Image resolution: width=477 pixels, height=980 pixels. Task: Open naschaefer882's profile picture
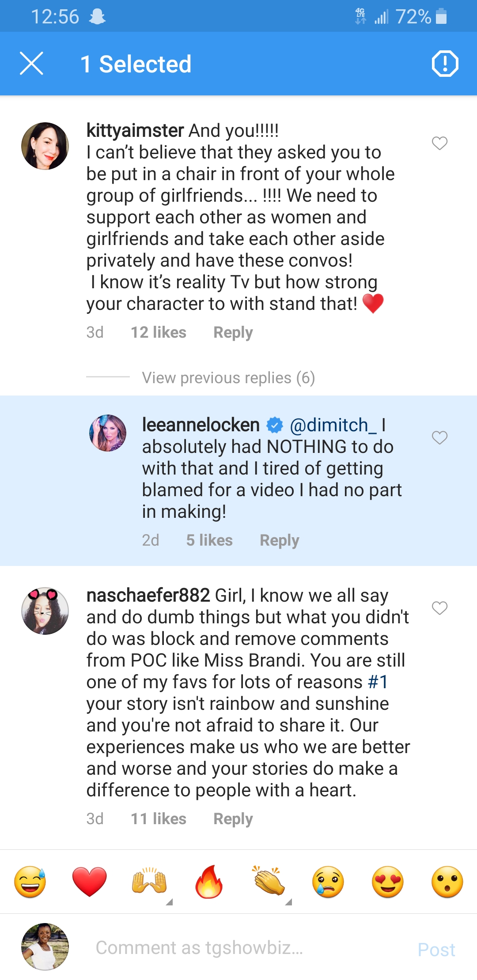[45, 611]
